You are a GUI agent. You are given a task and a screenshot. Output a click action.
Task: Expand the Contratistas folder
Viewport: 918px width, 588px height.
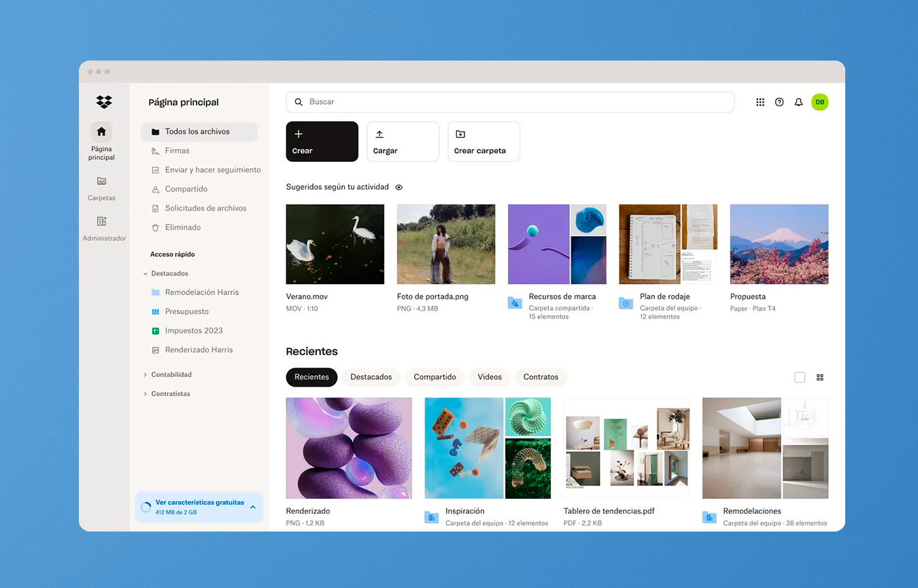(x=146, y=394)
